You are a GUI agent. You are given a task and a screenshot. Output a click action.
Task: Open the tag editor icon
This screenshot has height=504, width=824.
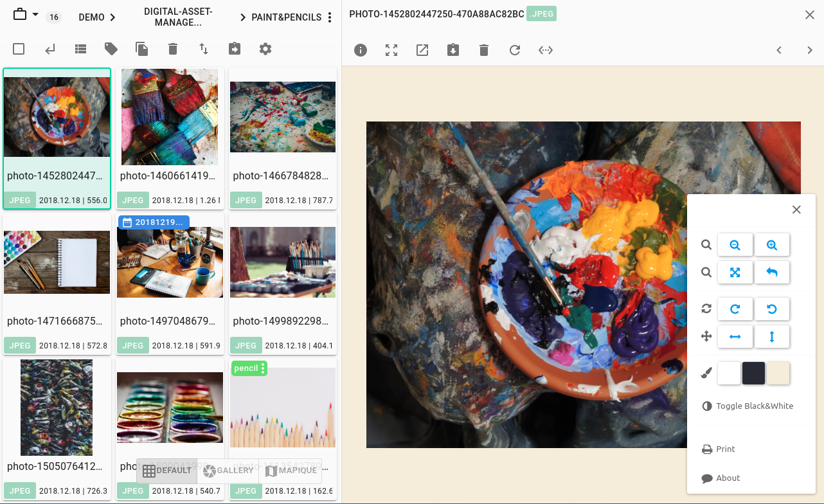(x=111, y=49)
